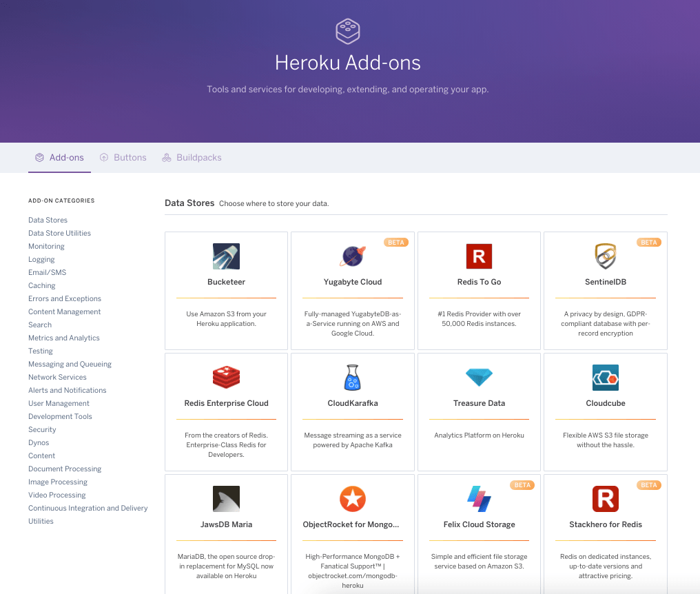Select the Utilities category

pos(41,522)
